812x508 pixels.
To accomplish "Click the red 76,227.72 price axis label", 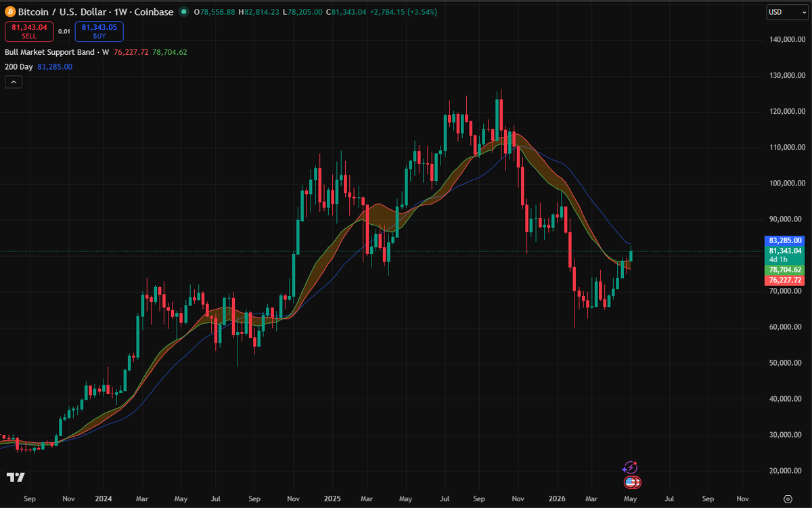I will [x=785, y=280].
